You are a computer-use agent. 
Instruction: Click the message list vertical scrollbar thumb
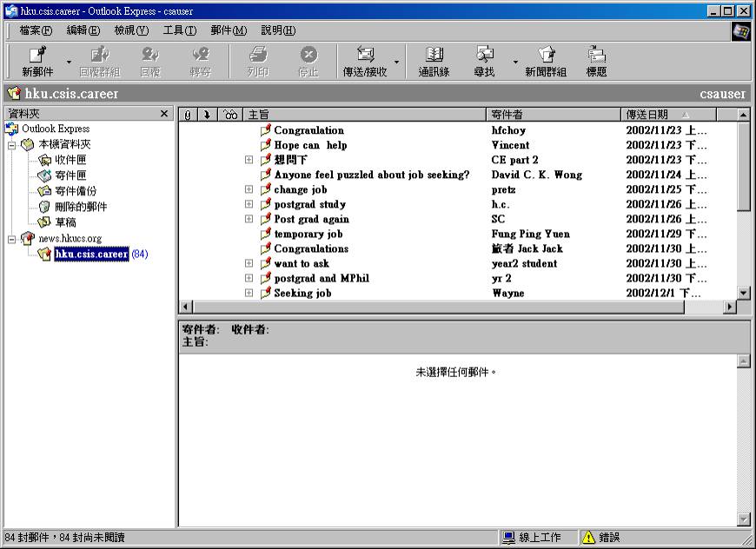[x=744, y=165]
